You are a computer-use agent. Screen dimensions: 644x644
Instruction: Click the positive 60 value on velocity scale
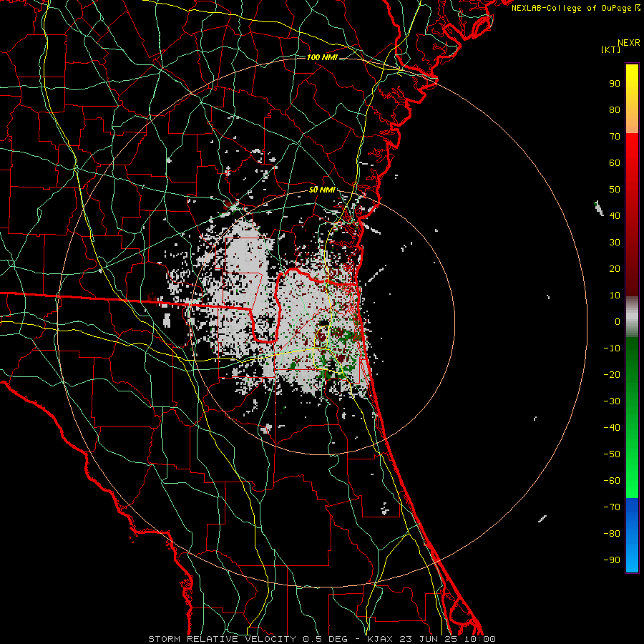pos(615,163)
